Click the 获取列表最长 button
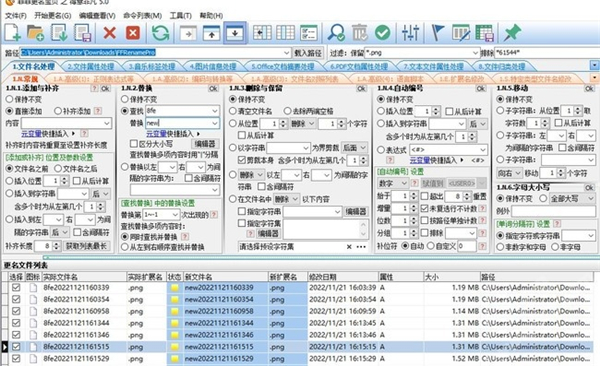 pyautogui.click(x=86, y=246)
